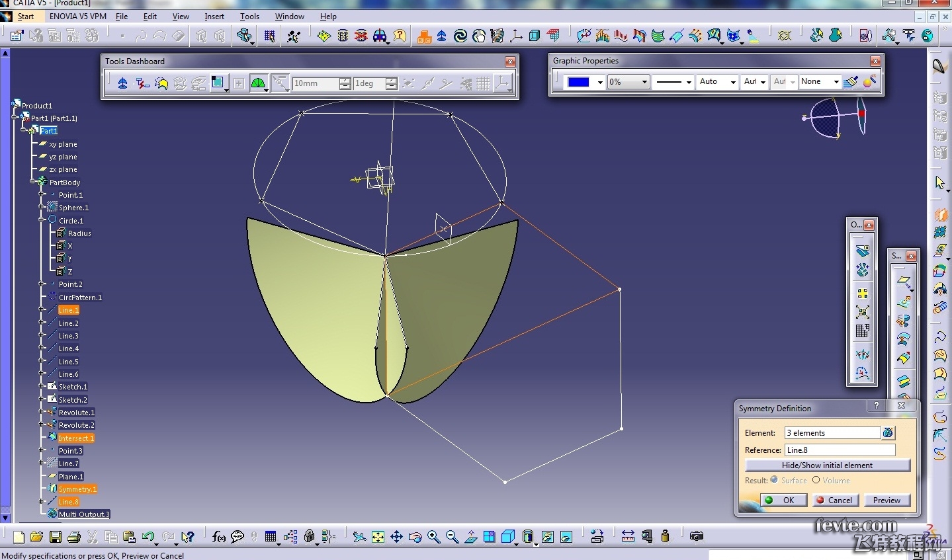The width and height of the screenshot is (952, 560).
Task: Open the 0% transparency dropdown
Action: point(645,82)
